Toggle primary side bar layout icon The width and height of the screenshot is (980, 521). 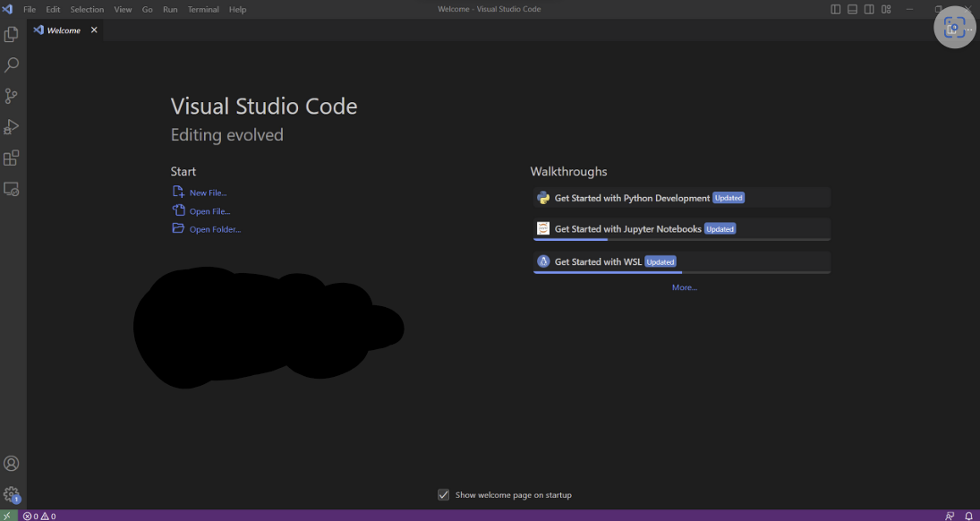(836, 9)
